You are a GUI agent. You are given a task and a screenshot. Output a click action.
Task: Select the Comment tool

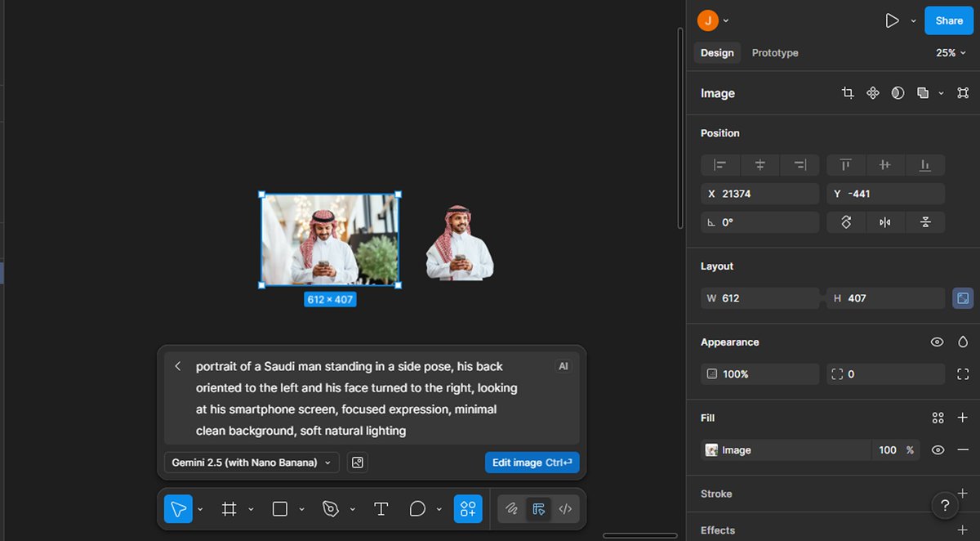417,509
